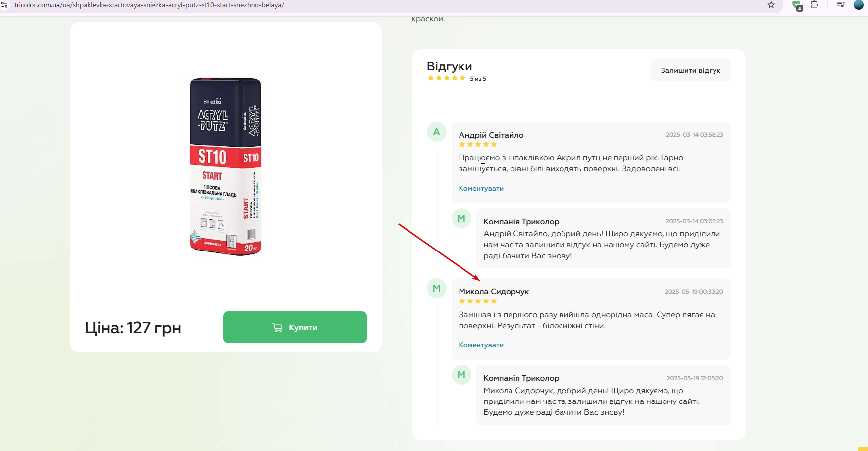Click the first 'Компанія Триколор' name dated 2025-03-14
This screenshot has width=868, height=451.
pos(521,221)
